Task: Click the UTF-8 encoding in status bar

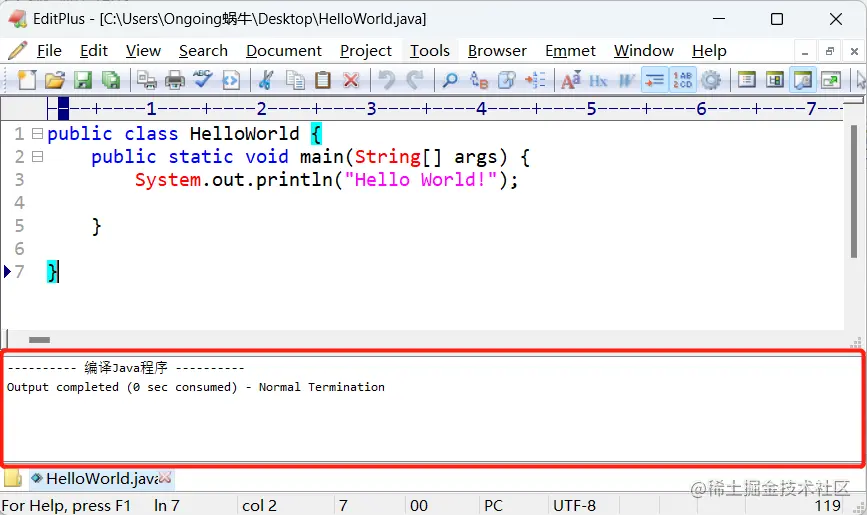Action: (574, 505)
